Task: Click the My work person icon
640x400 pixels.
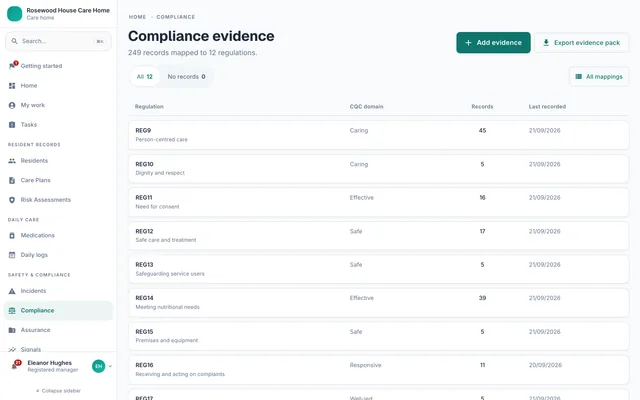Action: pos(12,105)
